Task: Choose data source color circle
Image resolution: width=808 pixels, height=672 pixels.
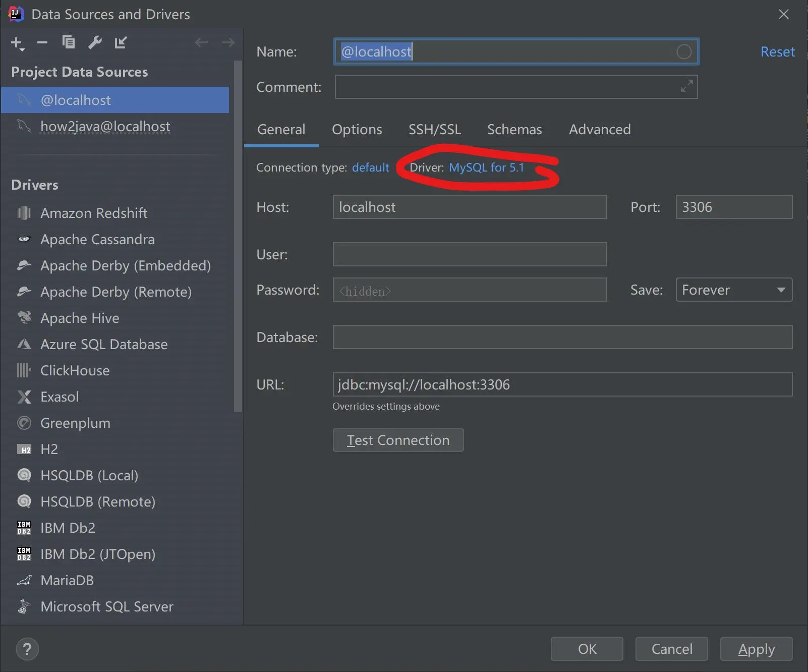Action: click(684, 51)
